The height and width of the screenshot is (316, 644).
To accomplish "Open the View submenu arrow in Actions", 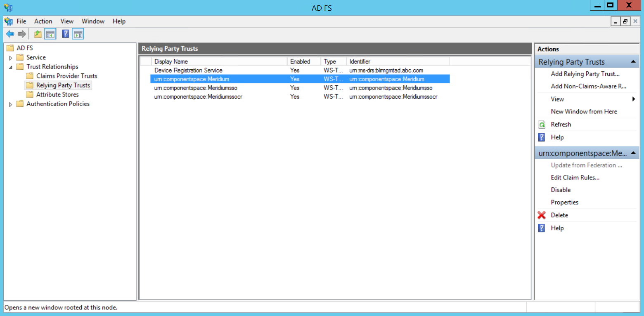I will pos(634,99).
